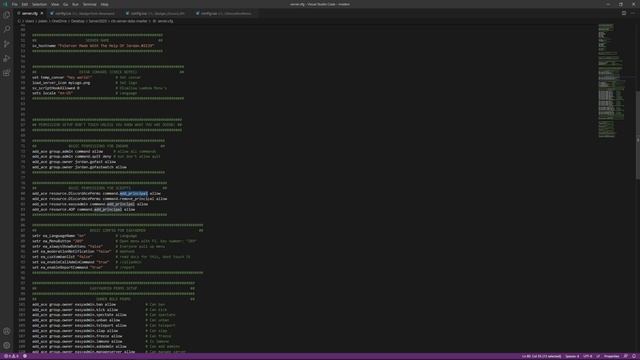Open the File menu

(15, 4)
